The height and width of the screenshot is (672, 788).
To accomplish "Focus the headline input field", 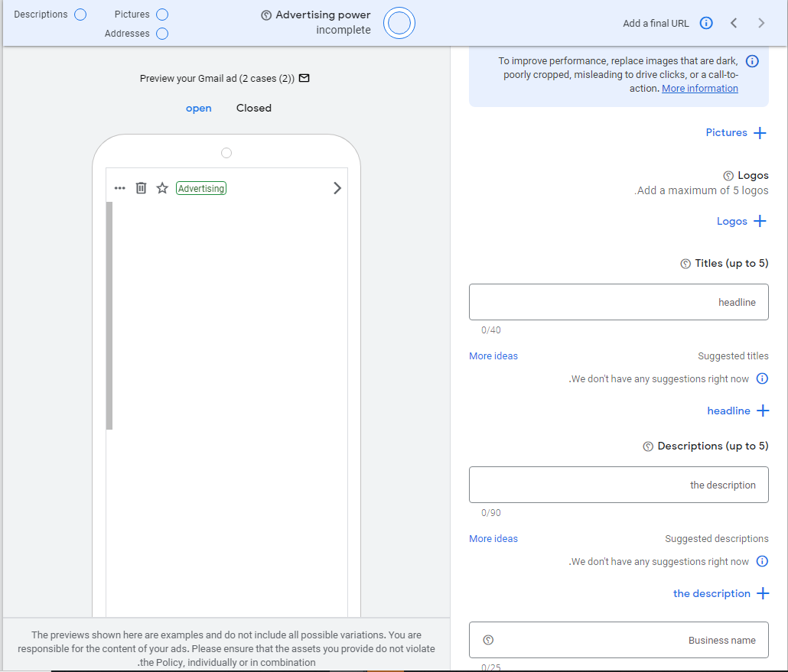I will point(619,302).
